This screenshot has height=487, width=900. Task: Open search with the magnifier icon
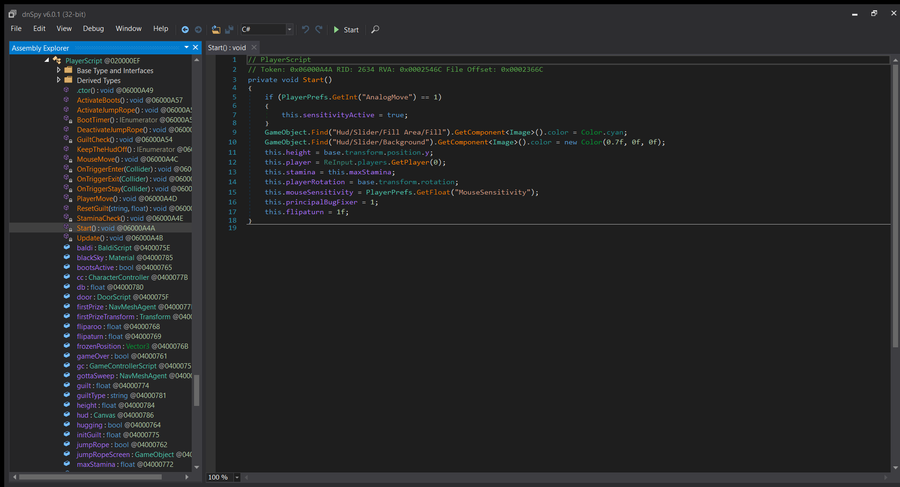coord(375,29)
